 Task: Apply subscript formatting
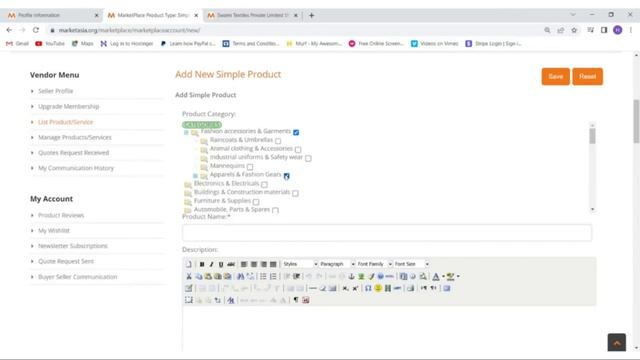(345, 288)
